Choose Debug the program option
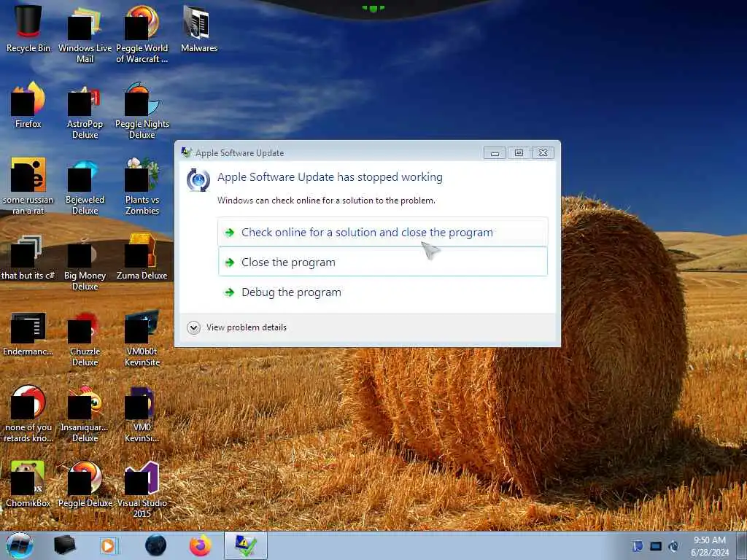The image size is (747, 560). [382, 292]
